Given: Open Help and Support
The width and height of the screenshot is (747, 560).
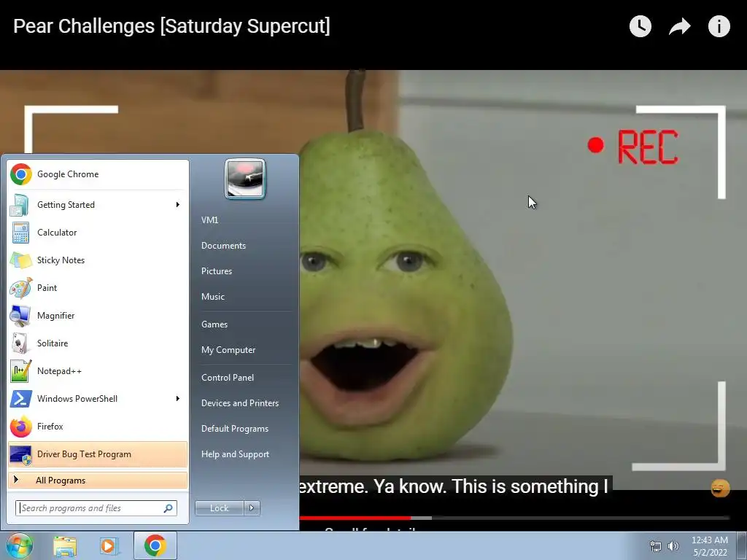Looking at the screenshot, I should [236, 454].
